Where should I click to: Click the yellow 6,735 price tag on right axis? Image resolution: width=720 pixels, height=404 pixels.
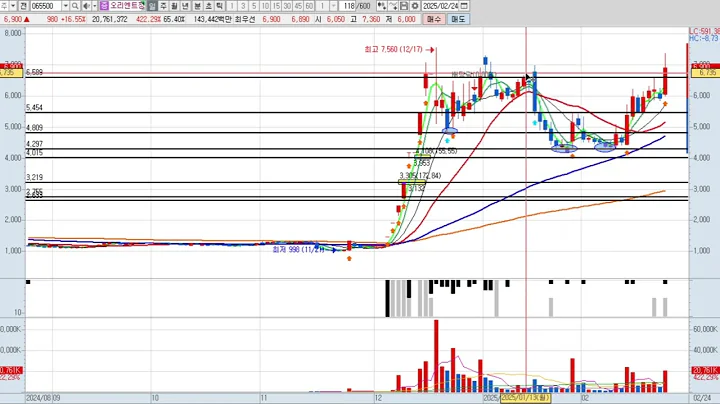tap(705, 73)
